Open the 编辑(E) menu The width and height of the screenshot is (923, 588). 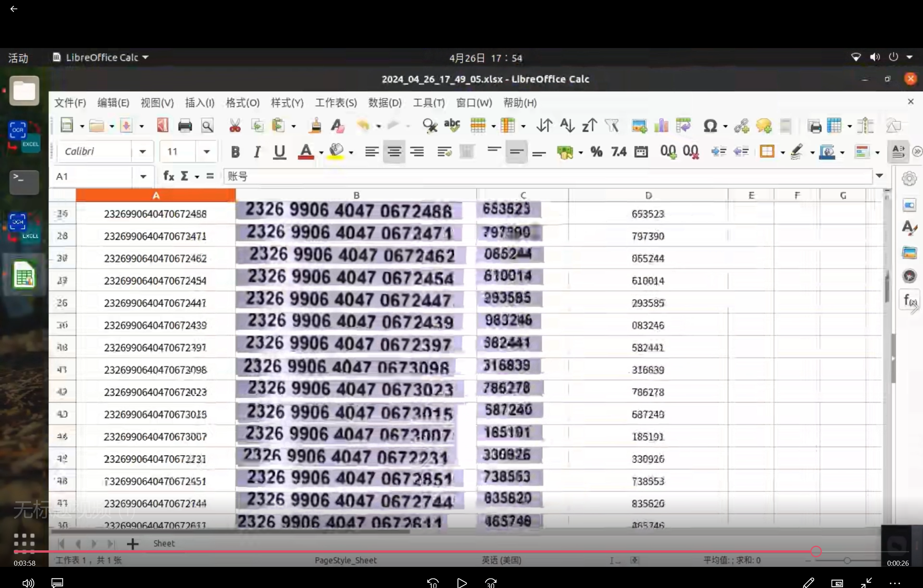(113, 103)
